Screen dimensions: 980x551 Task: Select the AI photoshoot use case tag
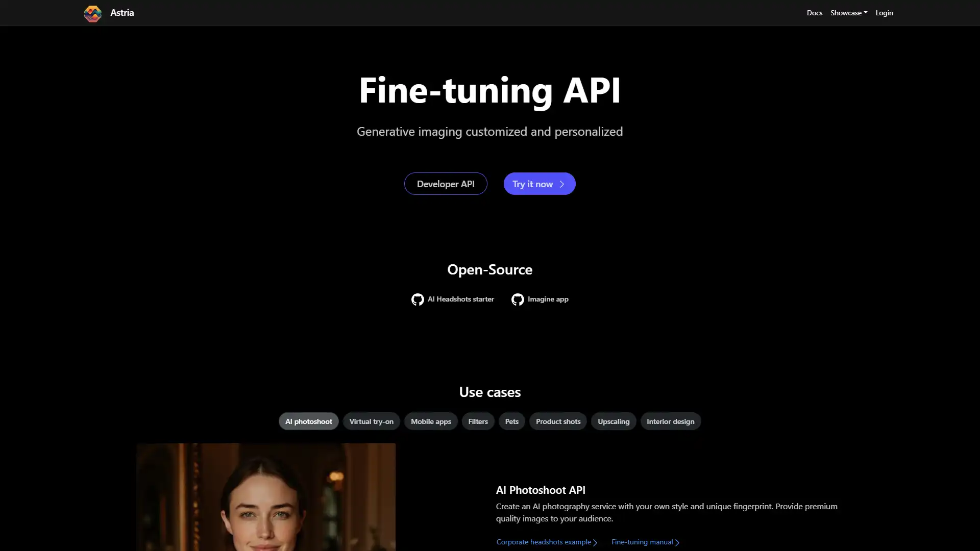308,420
